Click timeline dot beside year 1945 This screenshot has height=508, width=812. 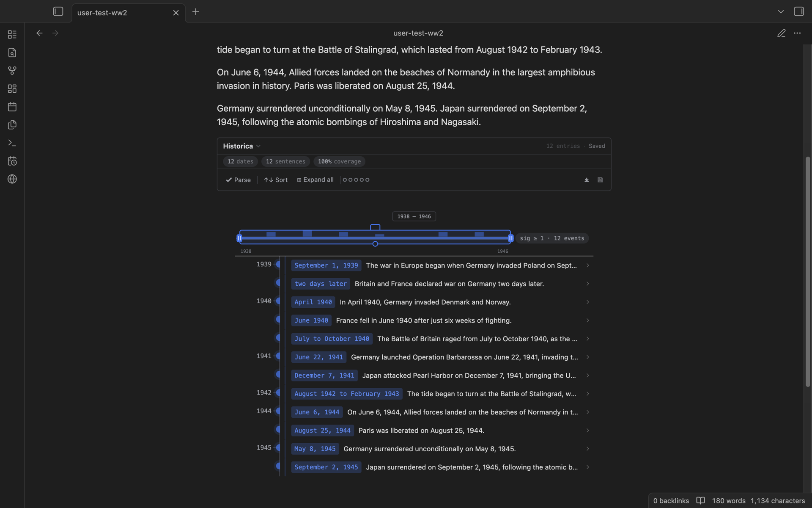(x=278, y=448)
